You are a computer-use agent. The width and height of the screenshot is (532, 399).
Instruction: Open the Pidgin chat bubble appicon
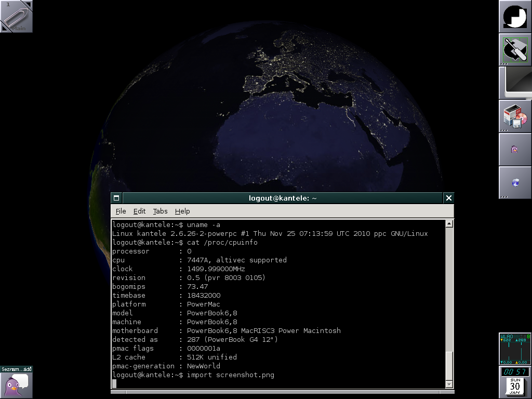16,382
